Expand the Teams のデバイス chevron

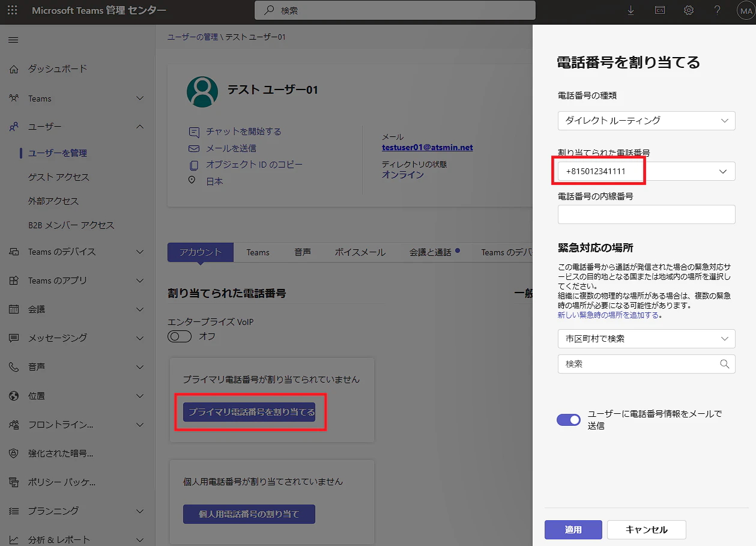140,252
